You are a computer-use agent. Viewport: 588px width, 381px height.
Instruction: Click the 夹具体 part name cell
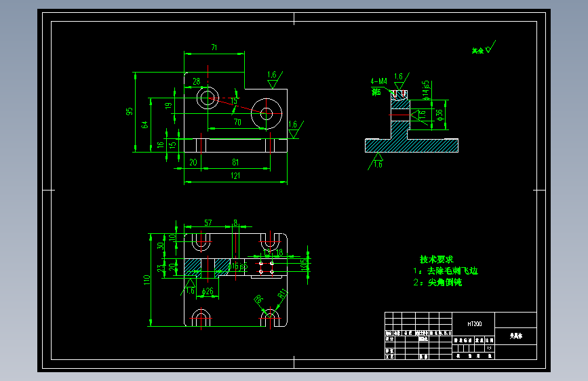515,336
